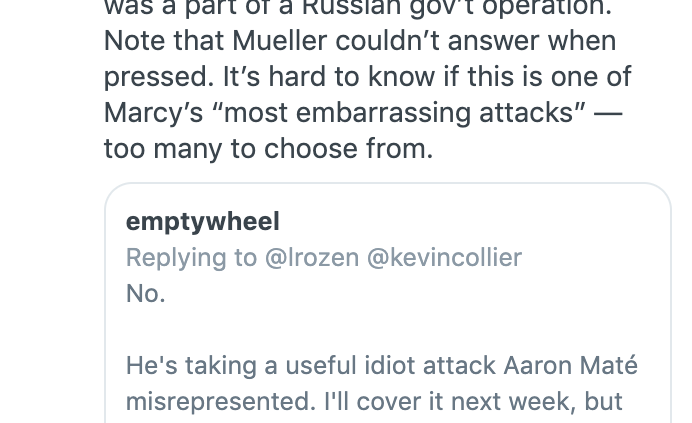Screen dimensions: 692x423
Task: Click the line 'too many to choose from.'
Action: 268,149
